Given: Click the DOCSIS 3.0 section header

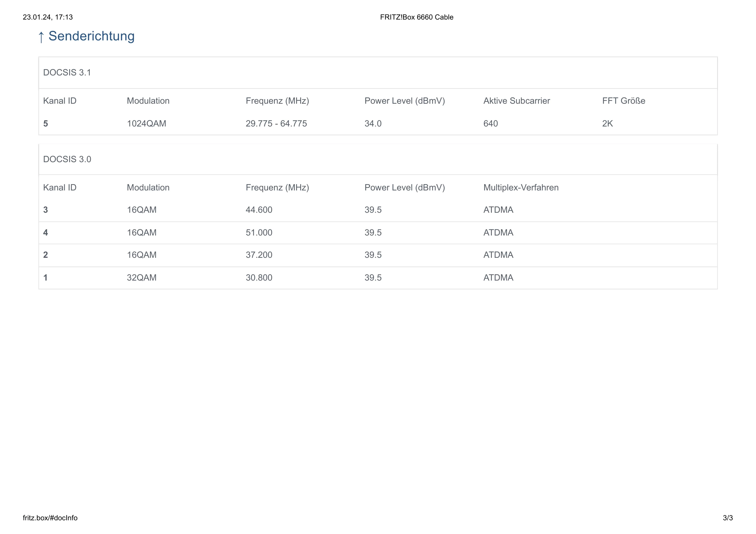Looking at the screenshot, I should point(67,159).
